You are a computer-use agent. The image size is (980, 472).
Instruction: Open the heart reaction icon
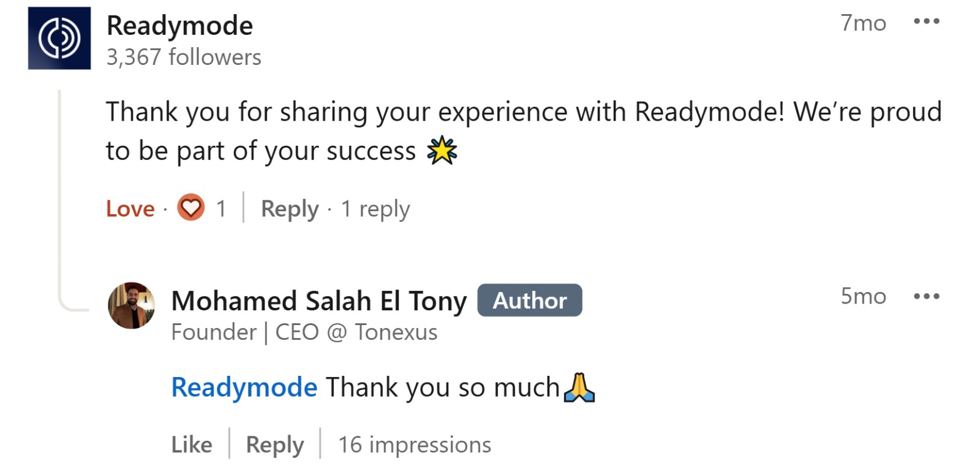click(191, 208)
